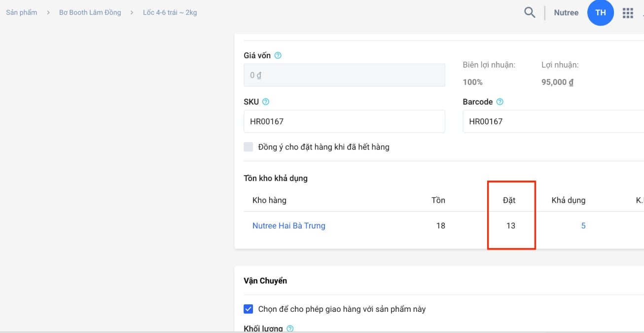
Task: Focus the SKU input field
Action: pos(344,121)
